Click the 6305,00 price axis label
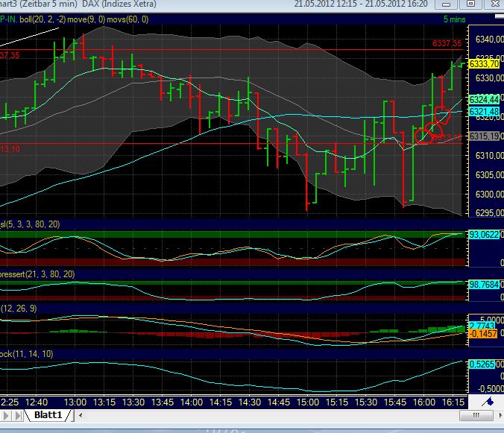Image resolution: width=504 pixels, height=433 pixels. click(x=490, y=175)
